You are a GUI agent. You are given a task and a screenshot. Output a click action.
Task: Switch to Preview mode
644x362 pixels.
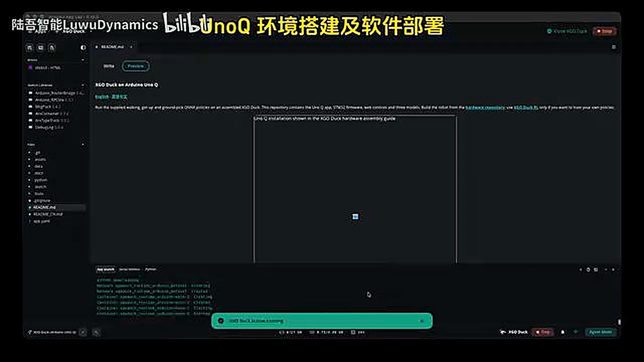136,66
